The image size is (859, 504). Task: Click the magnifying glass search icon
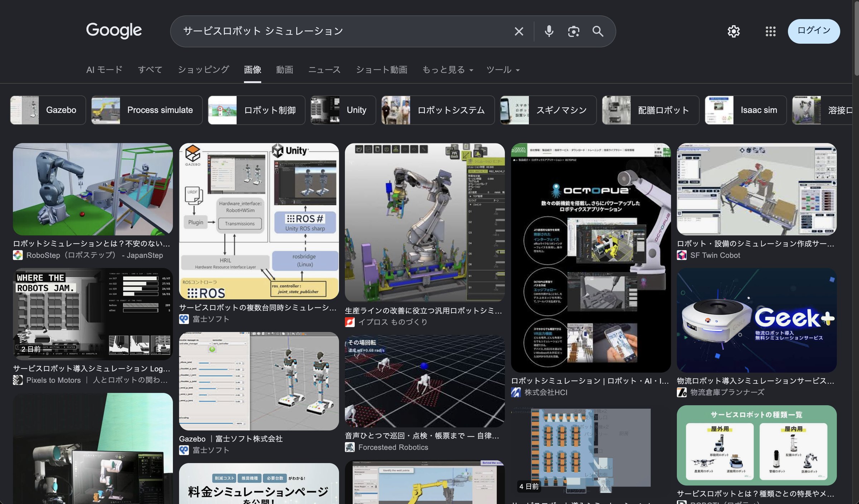tap(598, 31)
